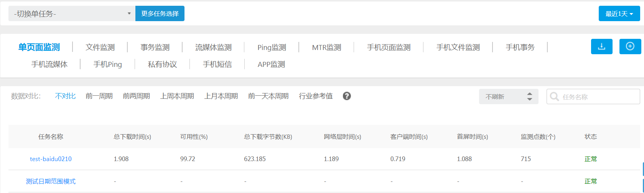Open the test-baidu0210 task link
644x193 pixels.
pos(51,159)
